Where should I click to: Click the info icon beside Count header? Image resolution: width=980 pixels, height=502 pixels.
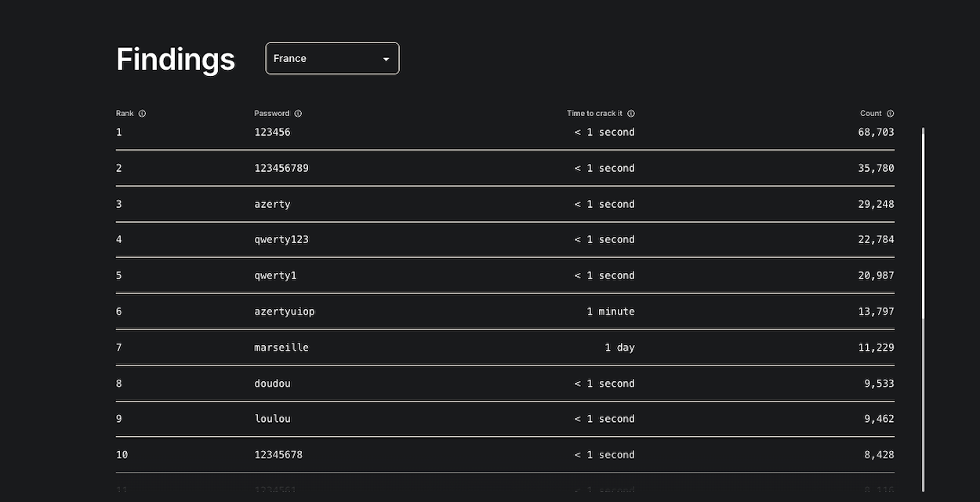890,114
